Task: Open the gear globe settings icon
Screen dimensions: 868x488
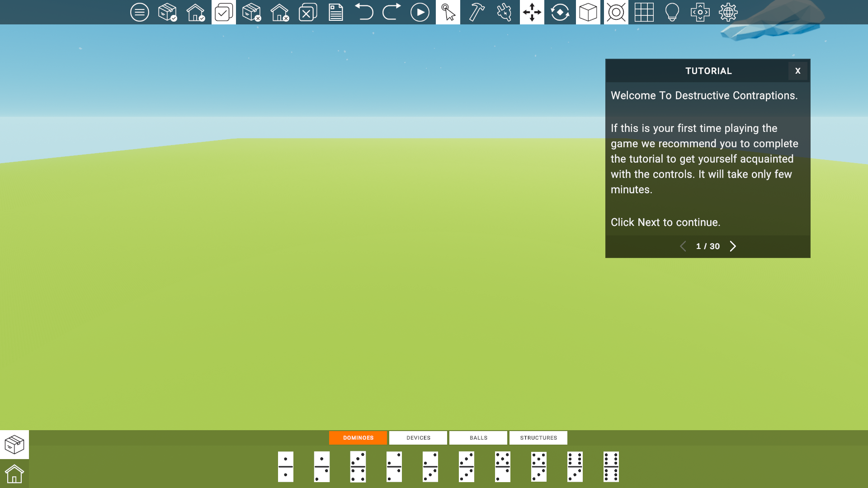Action: pyautogui.click(x=728, y=12)
